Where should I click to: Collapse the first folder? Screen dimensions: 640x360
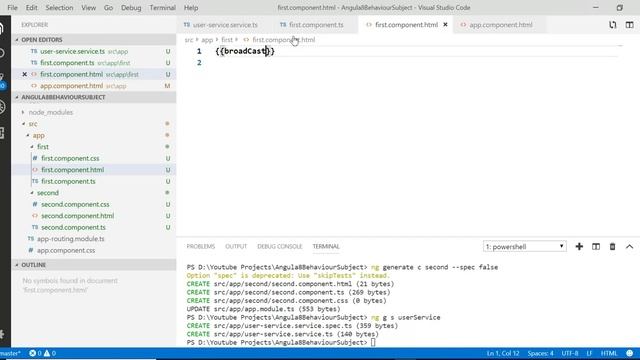tap(42, 147)
